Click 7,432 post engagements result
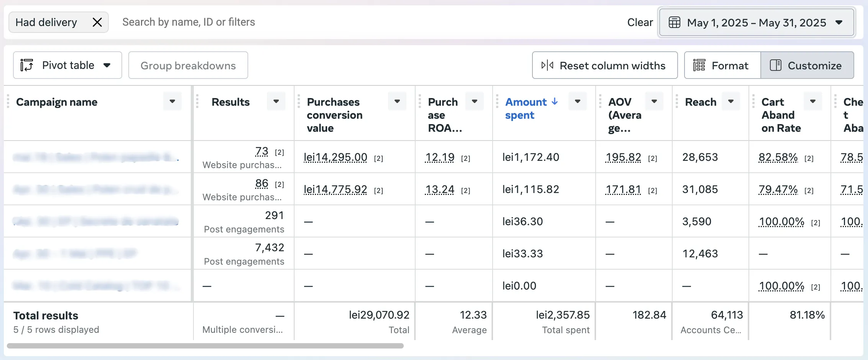Viewport: 868px width, 360px height. (x=270, y=248)
